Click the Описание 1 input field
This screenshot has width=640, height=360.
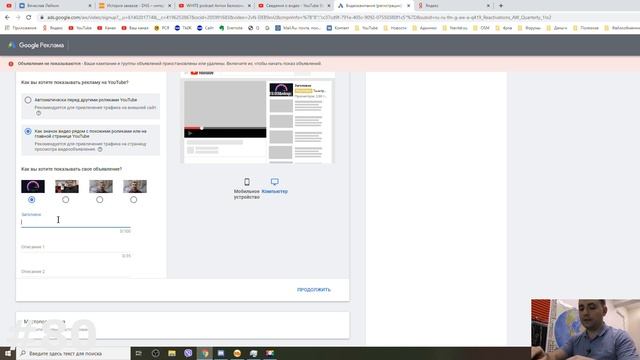(x=76, y=247)
